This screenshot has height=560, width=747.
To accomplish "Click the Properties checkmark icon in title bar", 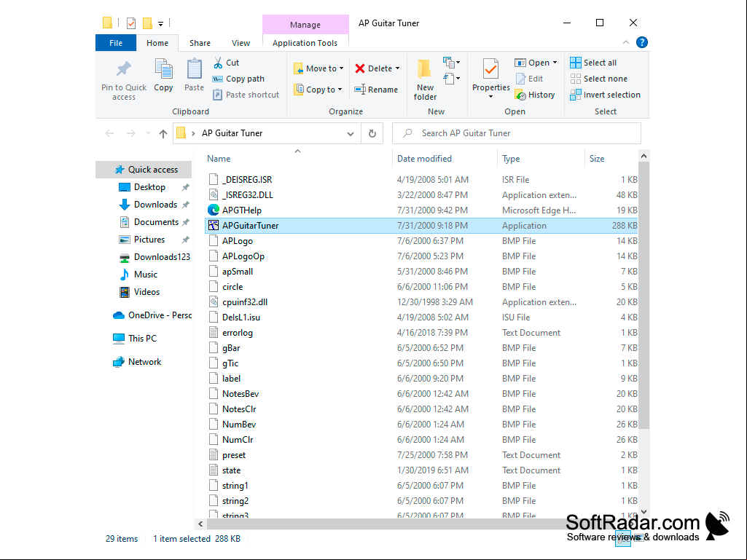I will point(131,23).
